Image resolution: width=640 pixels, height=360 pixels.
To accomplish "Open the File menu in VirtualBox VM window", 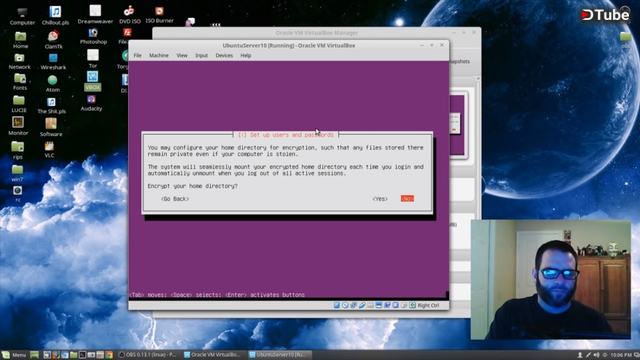I will (138, 56).
